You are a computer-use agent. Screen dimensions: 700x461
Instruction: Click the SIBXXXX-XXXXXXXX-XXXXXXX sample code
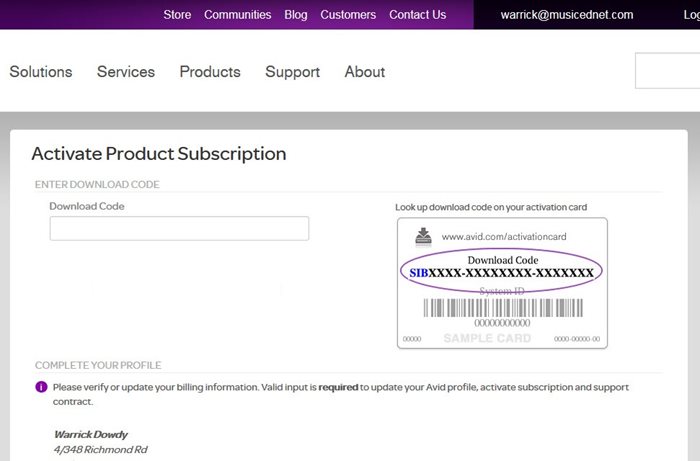tap(501, 273)
